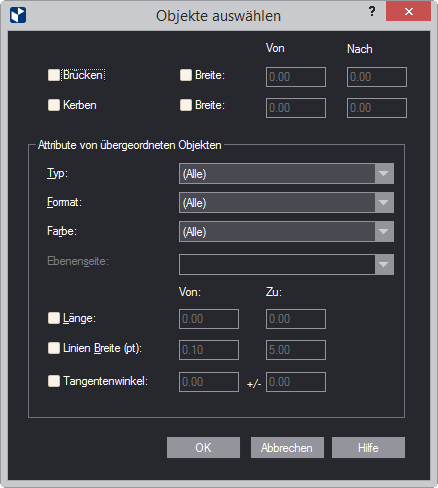Open the Format dropdown

click(286, 203)
